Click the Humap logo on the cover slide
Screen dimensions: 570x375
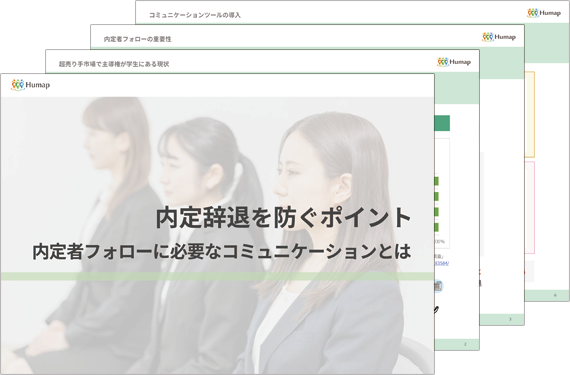point(31,85)
